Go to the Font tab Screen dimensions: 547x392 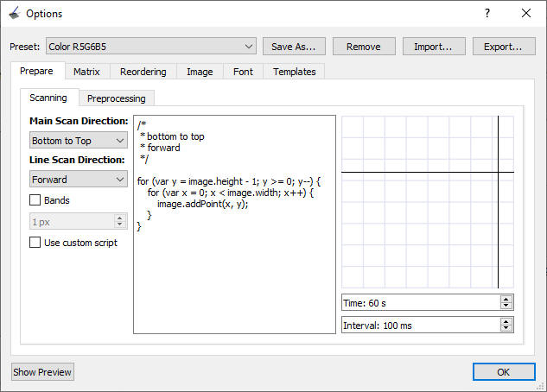243,72
